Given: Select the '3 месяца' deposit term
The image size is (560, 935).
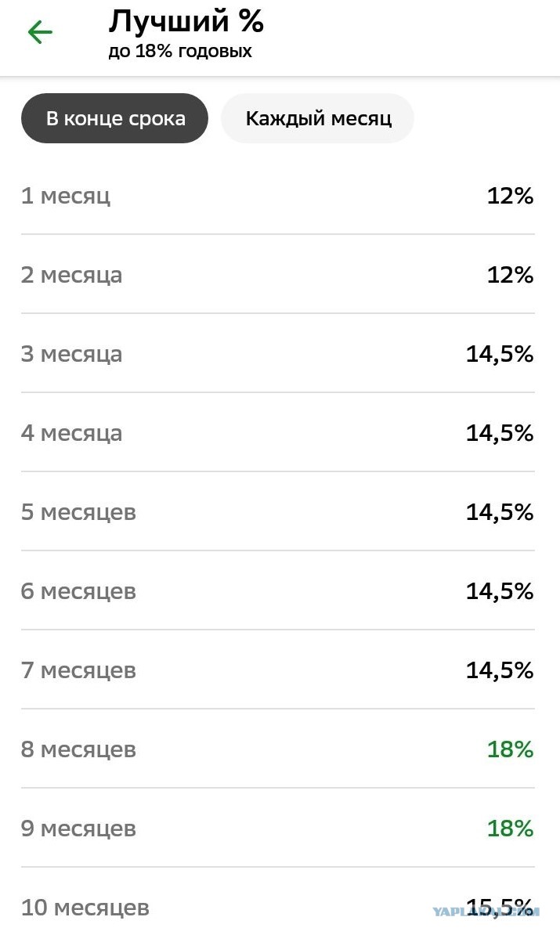Looking at the screenshot, I should [x=278, y=354].
